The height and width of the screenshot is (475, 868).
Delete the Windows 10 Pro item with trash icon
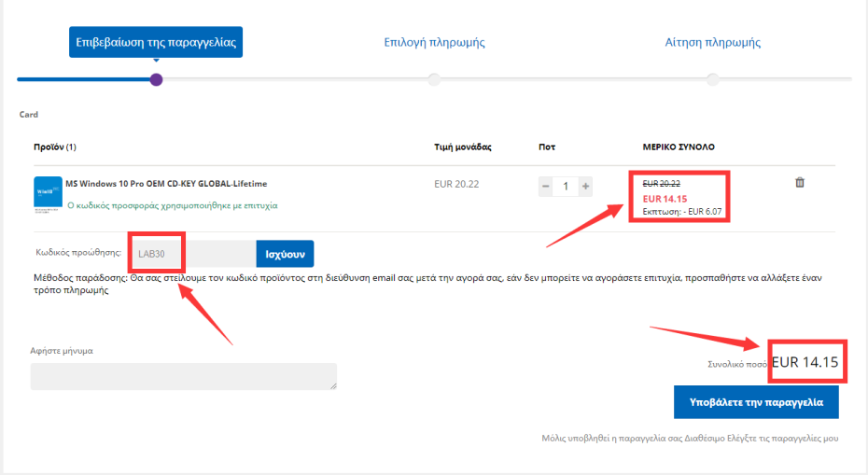click(x=799, y=182)
